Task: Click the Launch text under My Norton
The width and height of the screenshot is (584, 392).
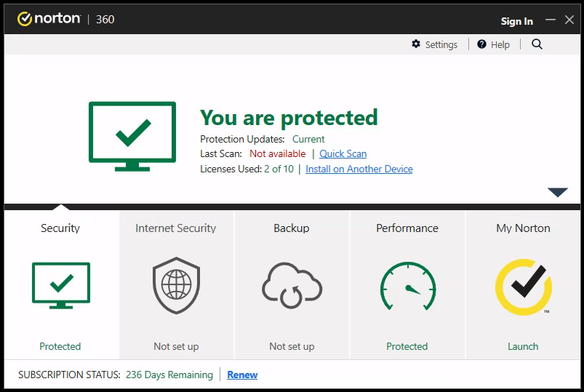Action: [523, 346]
